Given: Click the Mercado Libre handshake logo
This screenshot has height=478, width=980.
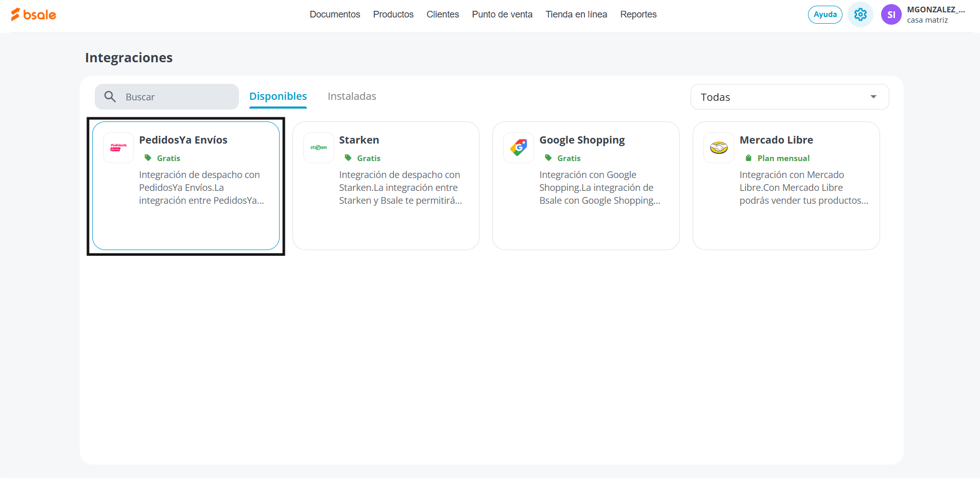Looking at the screenshot, I should [x=719, y=148].
